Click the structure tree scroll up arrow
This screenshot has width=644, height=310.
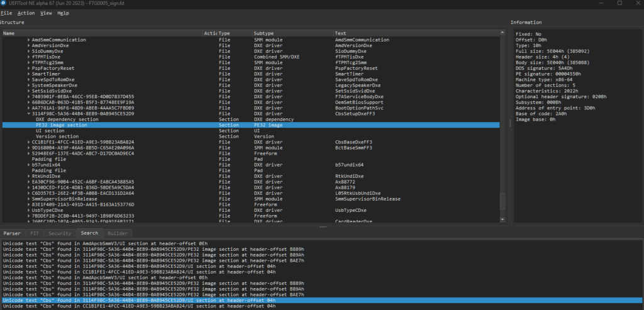click(x=502, y=33)
